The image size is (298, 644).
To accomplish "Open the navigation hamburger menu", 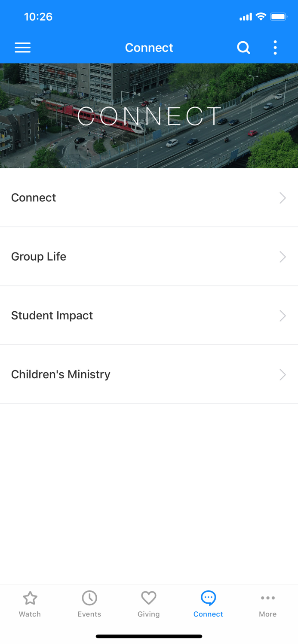I will 22,47.
